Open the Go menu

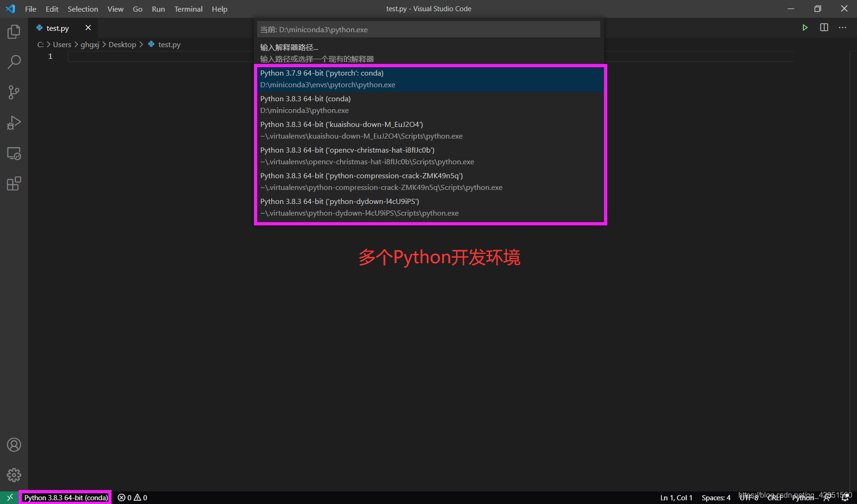pyautogui.click(x=137, y=9)
